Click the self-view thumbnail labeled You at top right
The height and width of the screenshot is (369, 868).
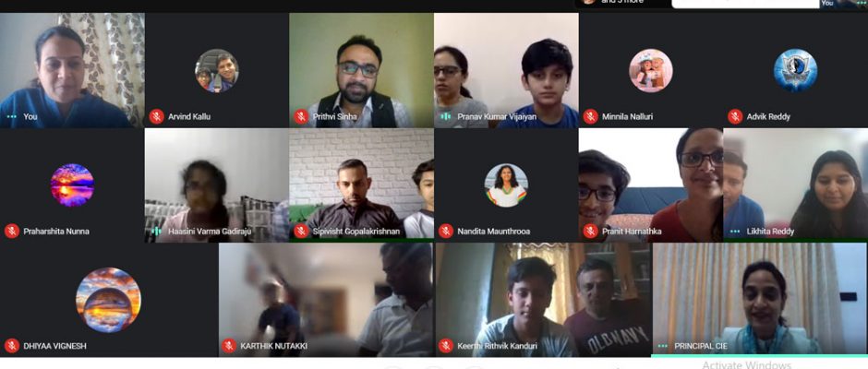pos(843,4)
